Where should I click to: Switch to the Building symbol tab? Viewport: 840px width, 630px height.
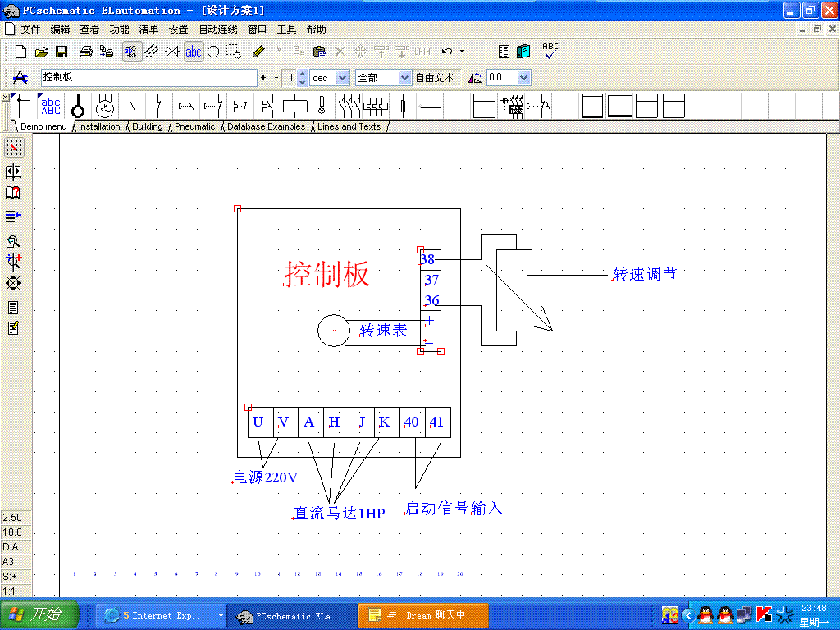coord(148,126)
